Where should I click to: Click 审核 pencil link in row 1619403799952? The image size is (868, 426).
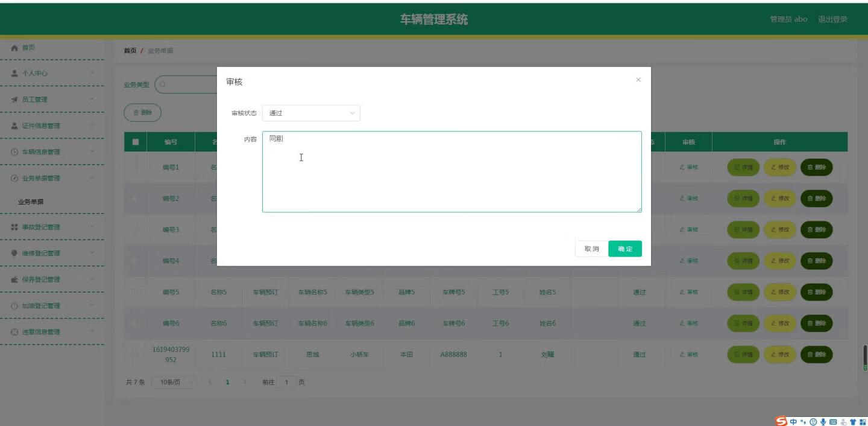[688, 355]
